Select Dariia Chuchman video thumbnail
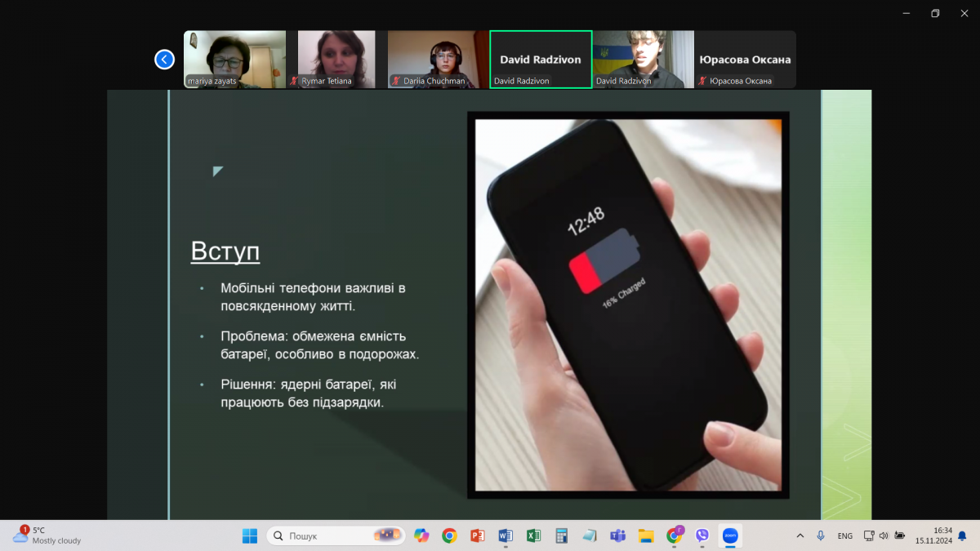 [x=439, y=60]
